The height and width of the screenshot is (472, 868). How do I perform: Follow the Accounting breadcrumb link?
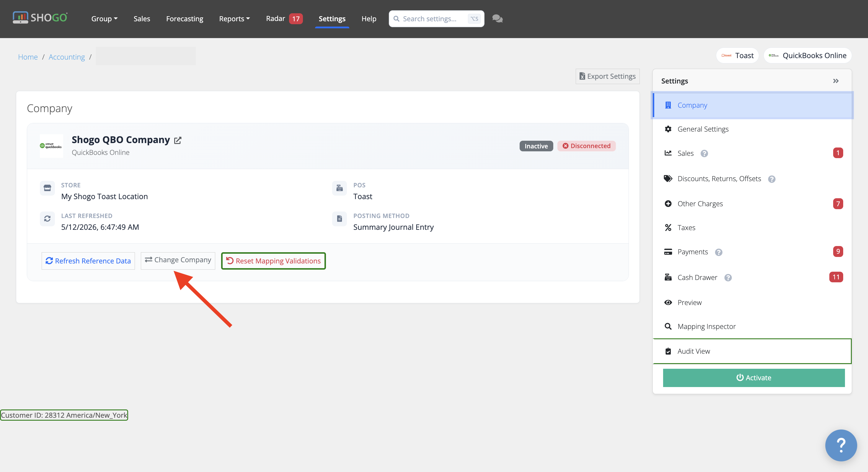[67, 57]
